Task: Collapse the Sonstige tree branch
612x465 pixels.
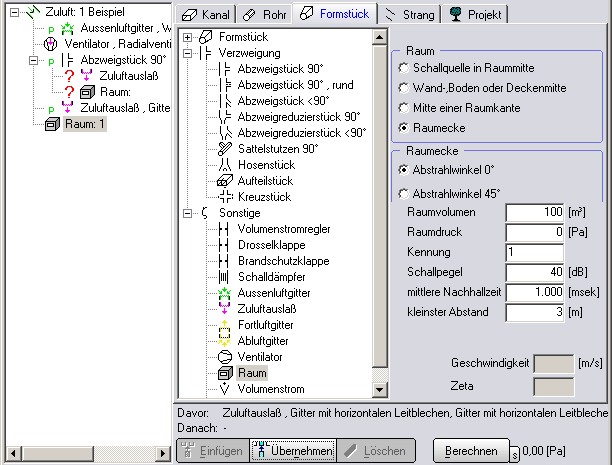Action: point(188,213)
